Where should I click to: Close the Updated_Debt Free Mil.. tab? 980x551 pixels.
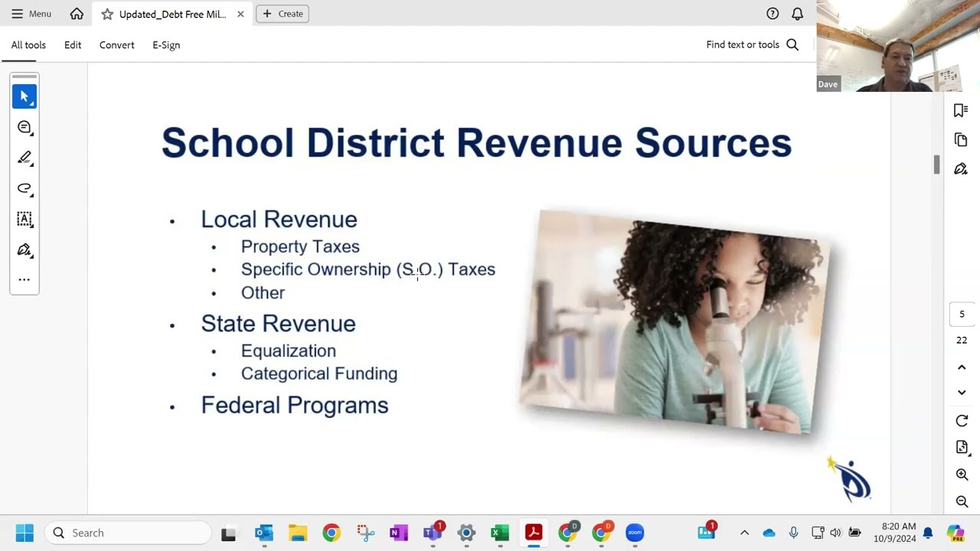point(240,14)
